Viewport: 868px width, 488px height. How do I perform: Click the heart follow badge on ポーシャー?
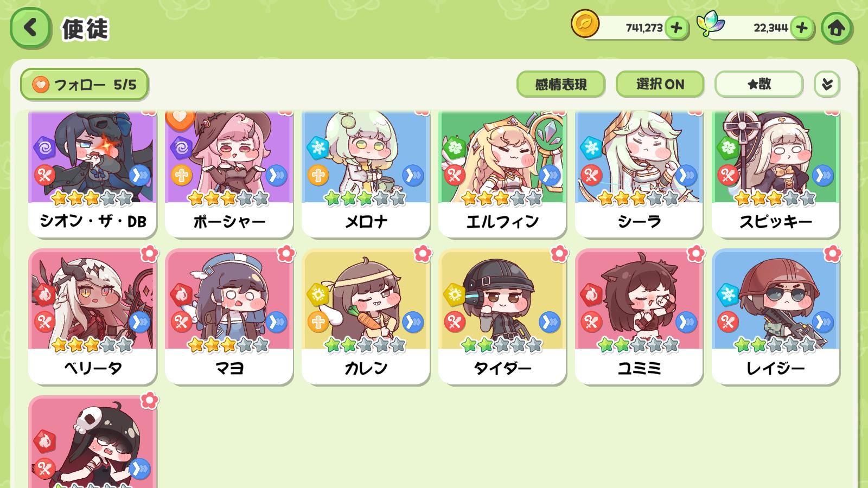point(180,118)
